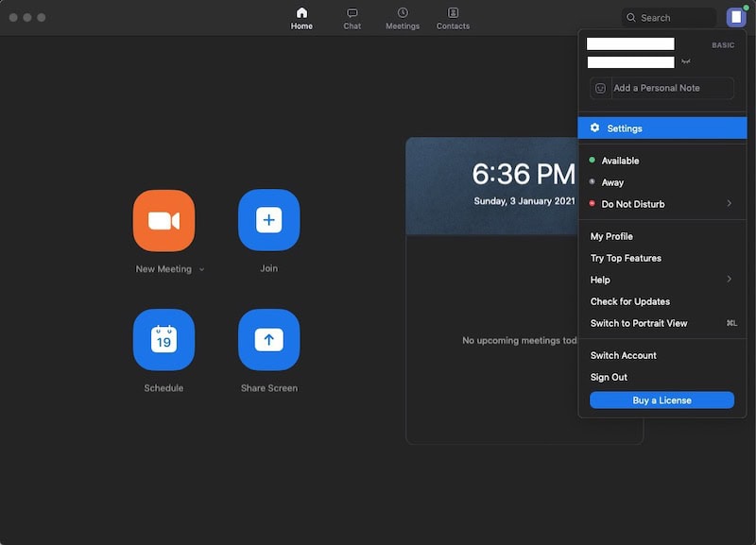
Task: Click the Buy a License button
Action: (x=661, y=400)
